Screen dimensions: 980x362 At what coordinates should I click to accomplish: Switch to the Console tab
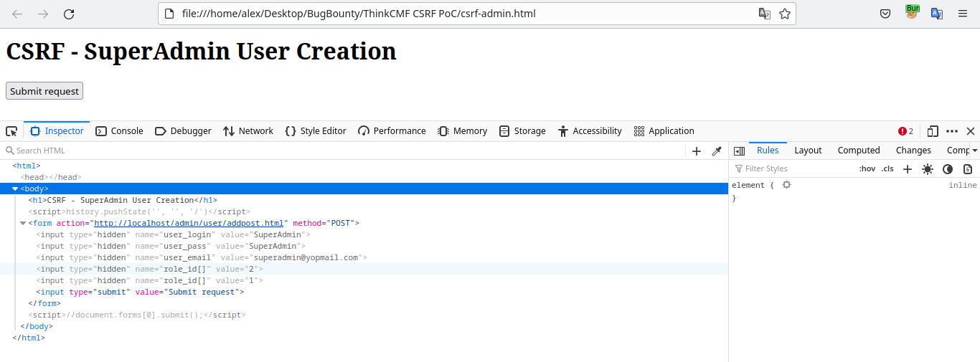pos(119,131)
